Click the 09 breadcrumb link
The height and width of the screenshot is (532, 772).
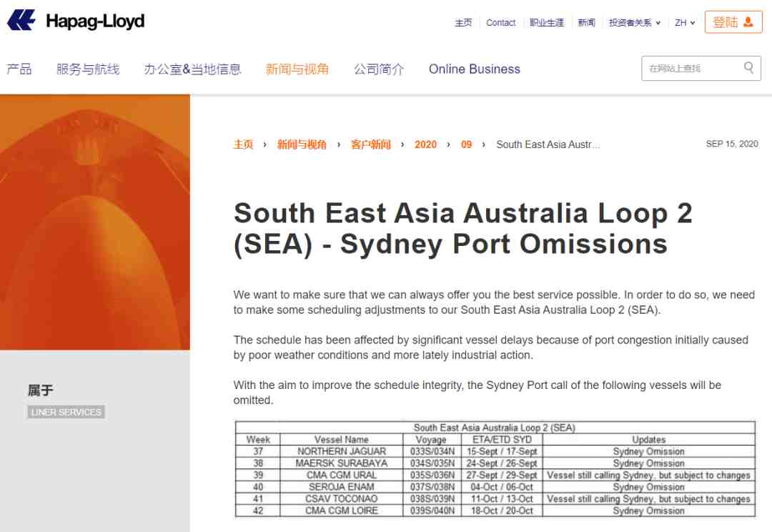coord(466,144)
